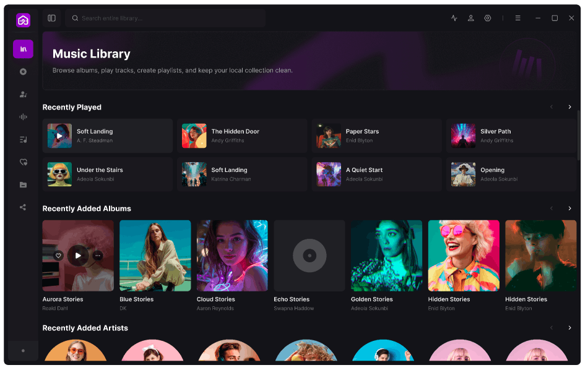This screenshot has height=378, width=588.
Task: Open the Library home sidebar icon
Action: point(24,49)
